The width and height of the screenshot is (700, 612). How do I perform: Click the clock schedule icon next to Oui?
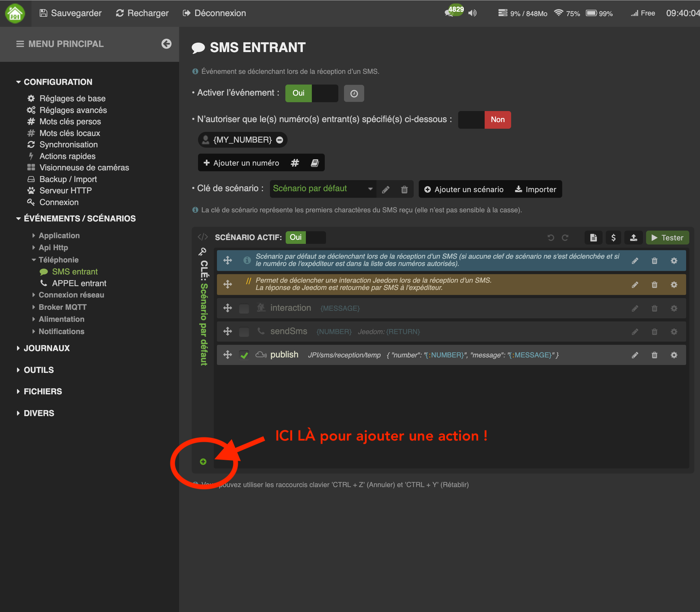354,93
